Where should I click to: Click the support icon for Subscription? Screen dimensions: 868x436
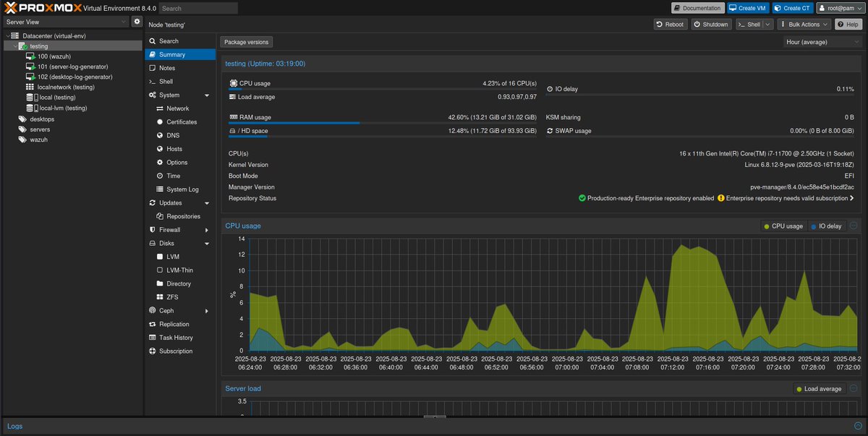pos(153,351)
